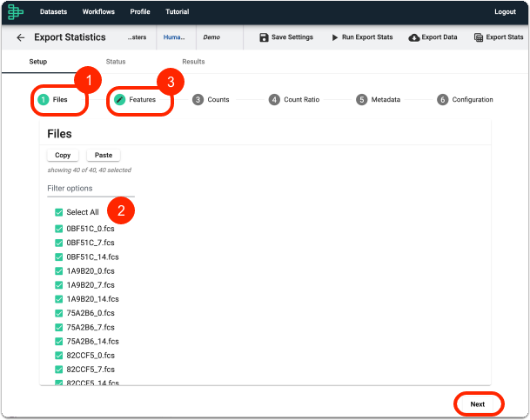Uncheck file 0BF51C_7.fcs
The width and height of the screenshot is (530, 420).
click(x=59, y=243)
